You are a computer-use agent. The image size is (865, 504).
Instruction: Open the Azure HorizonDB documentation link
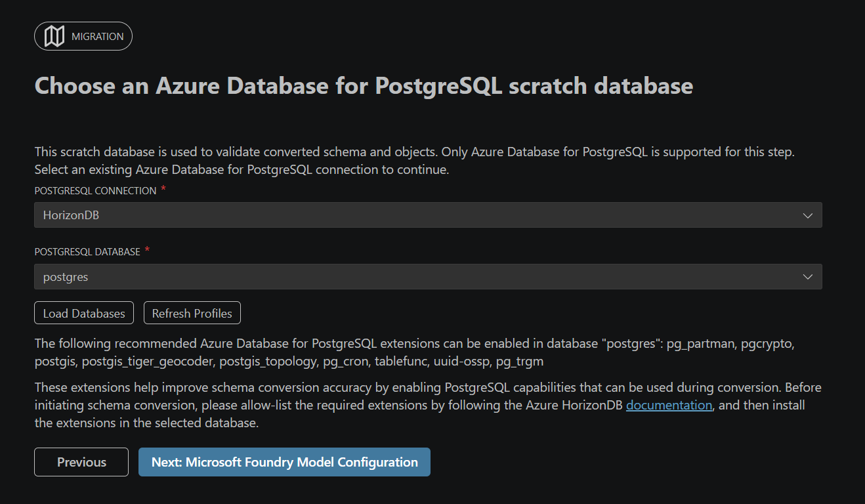(x=669, y=405)
